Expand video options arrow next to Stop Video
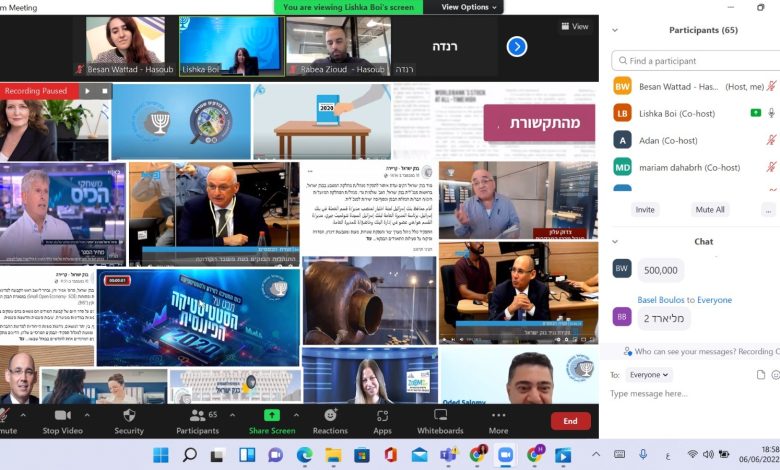Viewport: 780px width, 470px height. (x=87, y=415)
